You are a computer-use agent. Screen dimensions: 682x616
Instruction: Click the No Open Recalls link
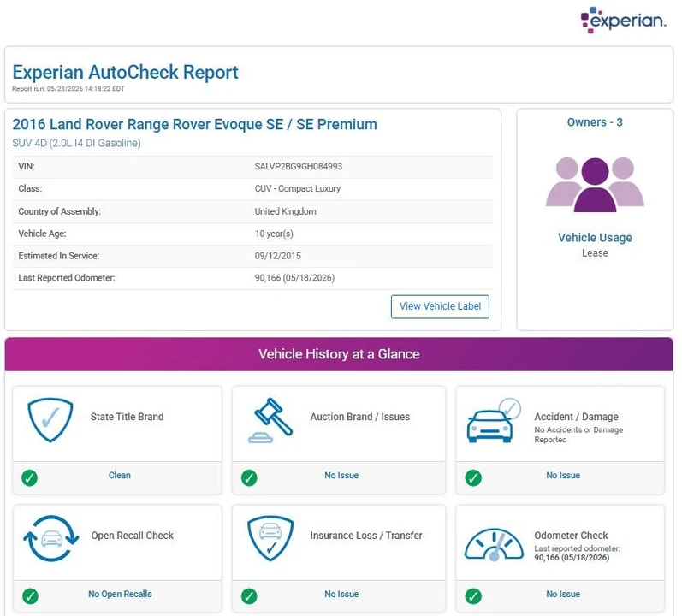(120, 594)
